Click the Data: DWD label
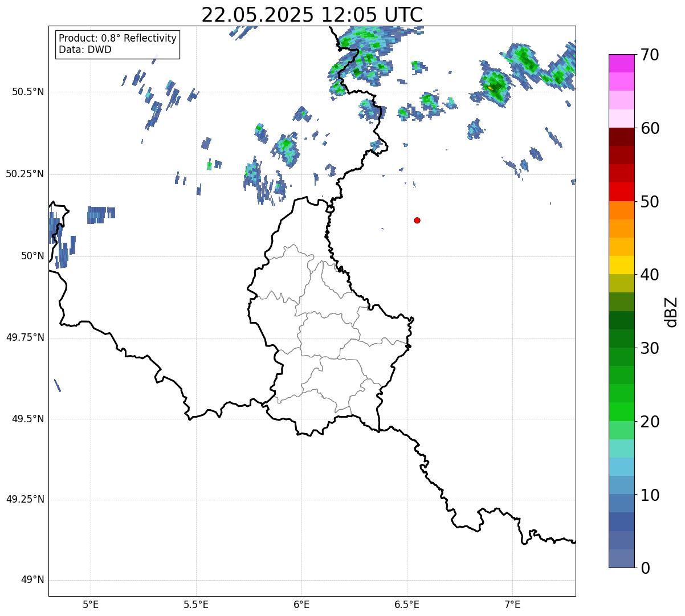Image resolution: width=685 pixels, height=616 pixels. click(x=85, y=50)
